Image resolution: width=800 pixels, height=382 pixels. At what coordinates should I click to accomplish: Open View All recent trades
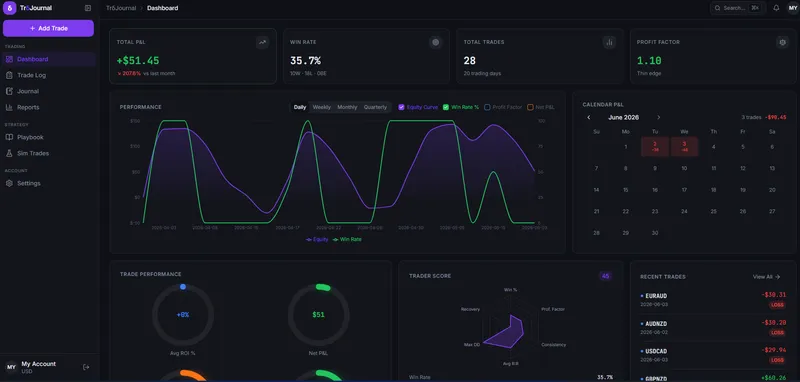point(766,277)
